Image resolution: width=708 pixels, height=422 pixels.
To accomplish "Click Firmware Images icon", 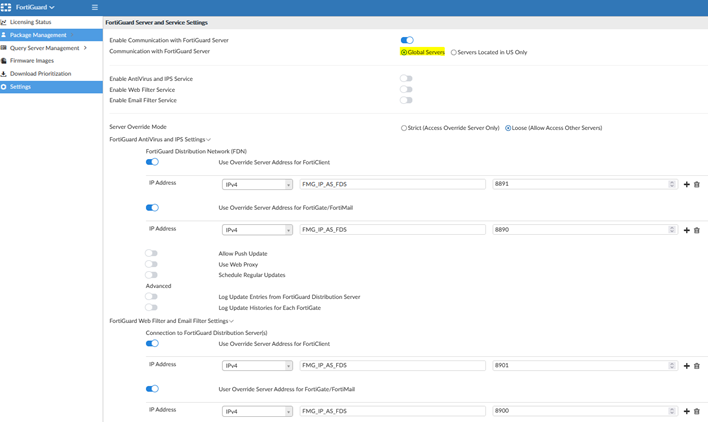I will (4, 60).
